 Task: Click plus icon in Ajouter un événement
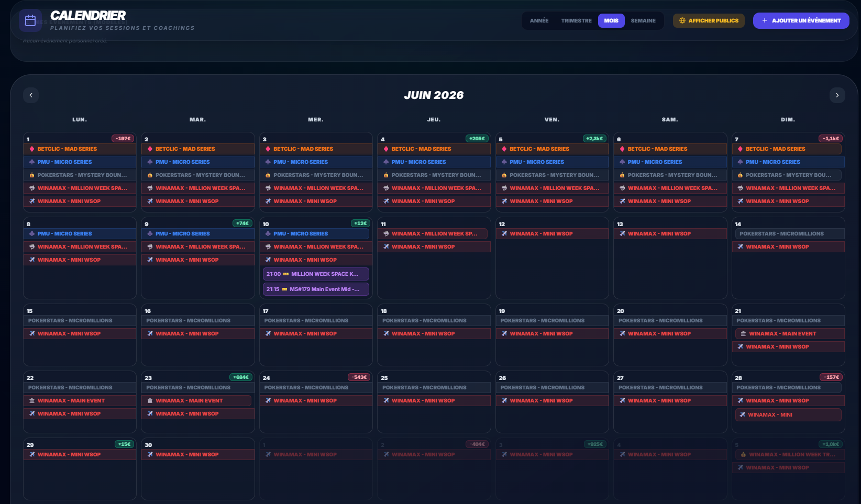click(765, 21)
